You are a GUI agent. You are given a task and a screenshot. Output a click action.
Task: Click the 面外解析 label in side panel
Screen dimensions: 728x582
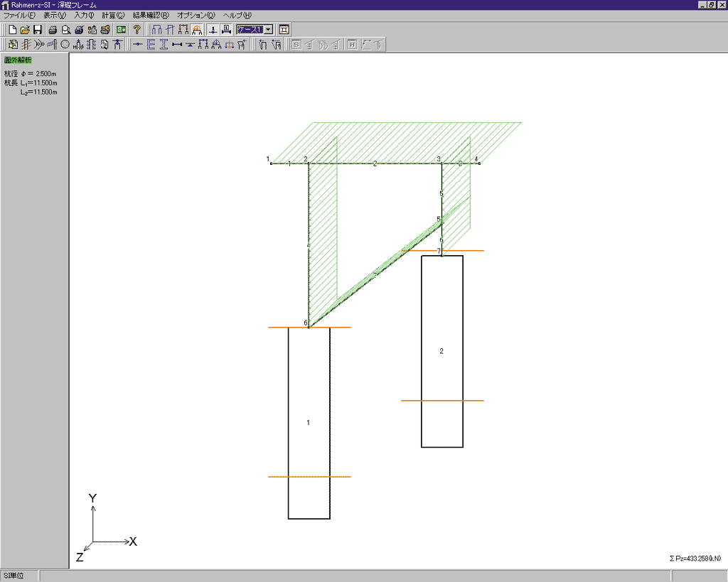(x=18, y=60)
